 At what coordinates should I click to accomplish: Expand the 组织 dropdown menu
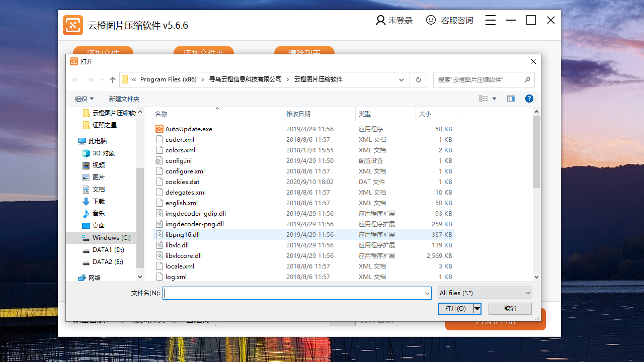tap(85, 99)
